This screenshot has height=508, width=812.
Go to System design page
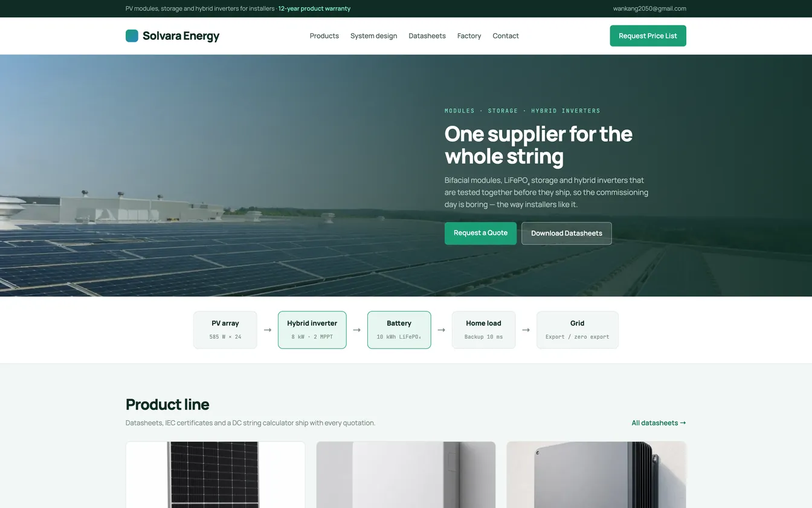tap(374, 36)
